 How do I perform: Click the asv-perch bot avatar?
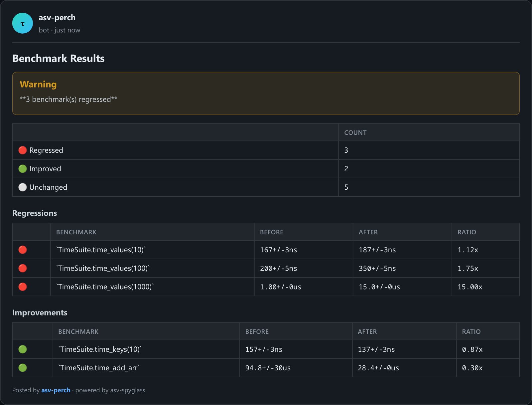(22, 23)
